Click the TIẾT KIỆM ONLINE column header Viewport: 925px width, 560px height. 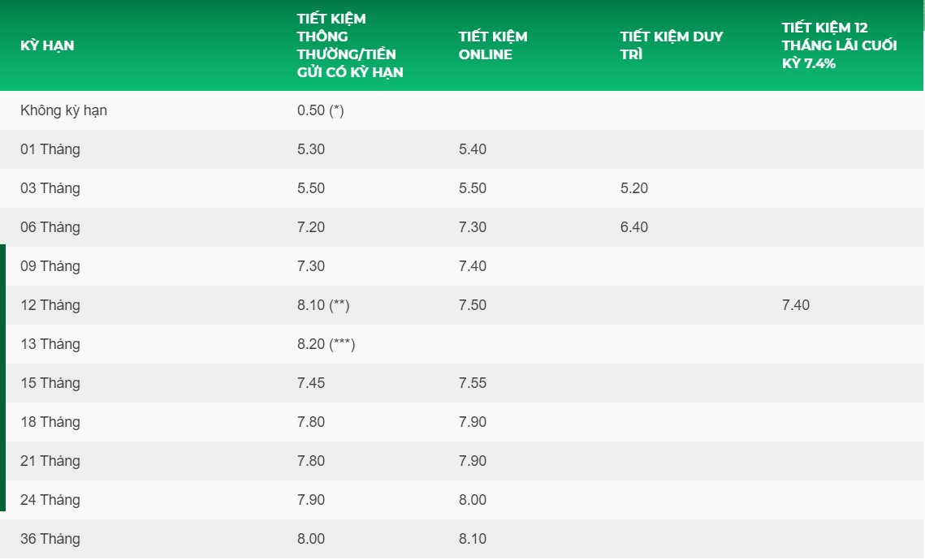(492, 45)
